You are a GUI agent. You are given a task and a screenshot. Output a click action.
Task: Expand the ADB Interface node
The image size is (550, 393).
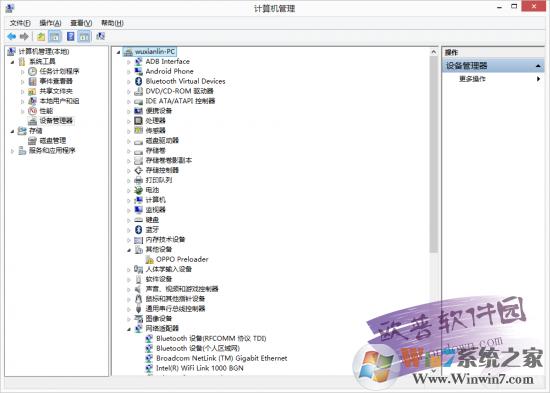pyautogui.click(x=129, y=62)
